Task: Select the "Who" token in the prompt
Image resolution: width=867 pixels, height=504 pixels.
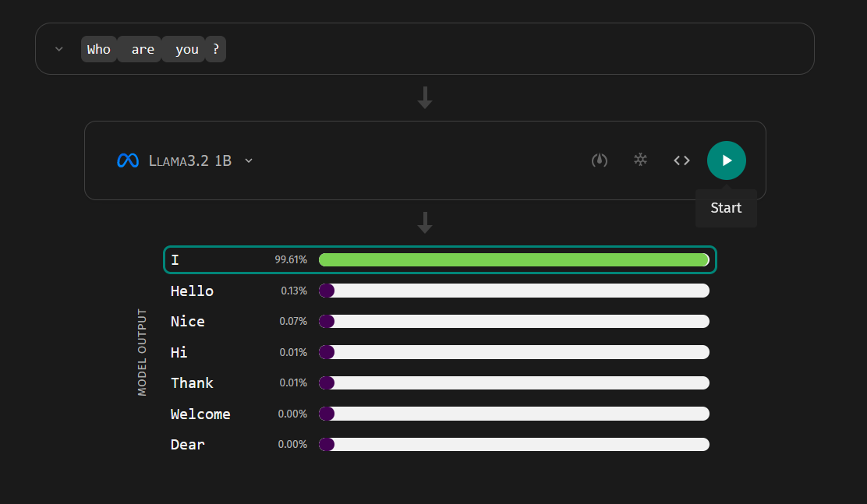Action: tap(99, 49)
